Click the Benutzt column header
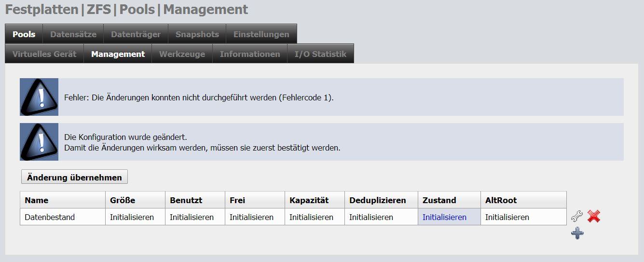 coord(194,200)
